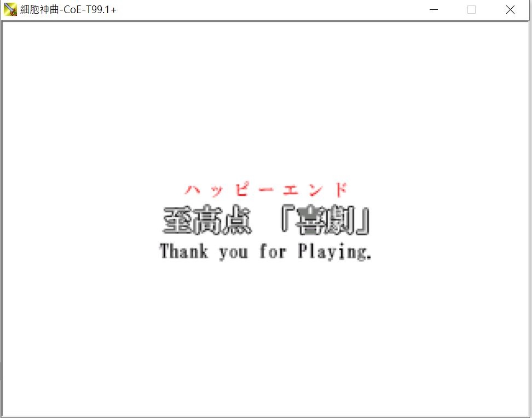Close the 細胞神曲-CoE-T99.1+ window
The image size is (532, 418).
(510, 9)
